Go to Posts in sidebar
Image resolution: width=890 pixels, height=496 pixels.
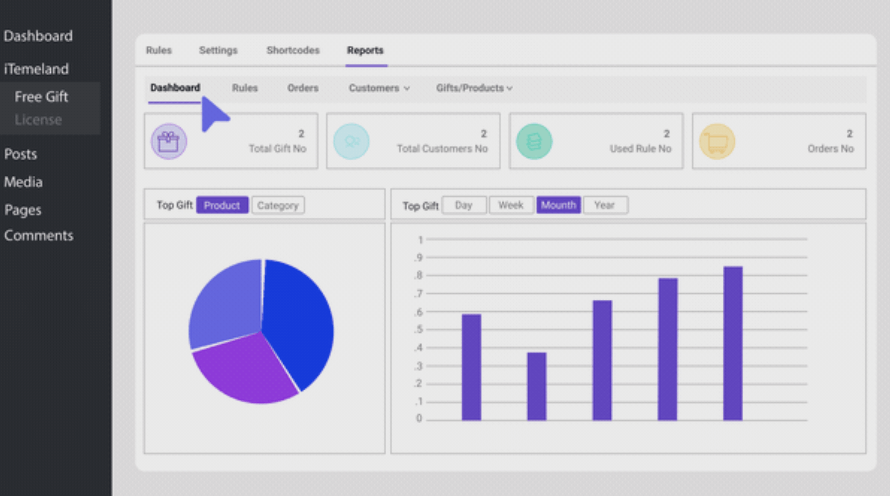click(20, 154)
